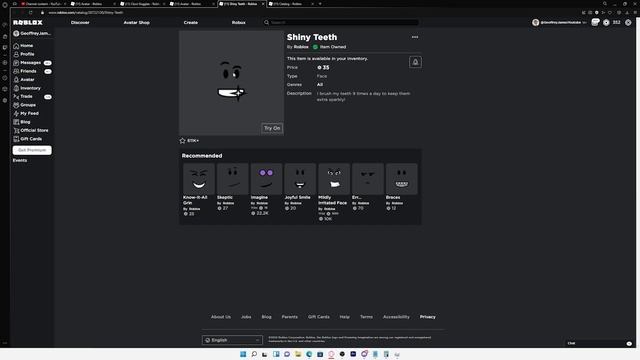Click the Official Store cart icon
The width and height of the screenshot is (640, 360).
tap(16, 130)
